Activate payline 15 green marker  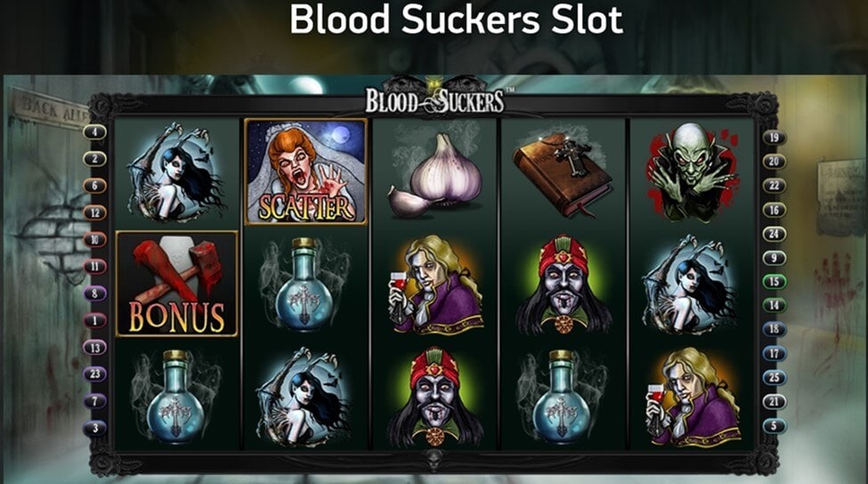[x=774, y=281]
